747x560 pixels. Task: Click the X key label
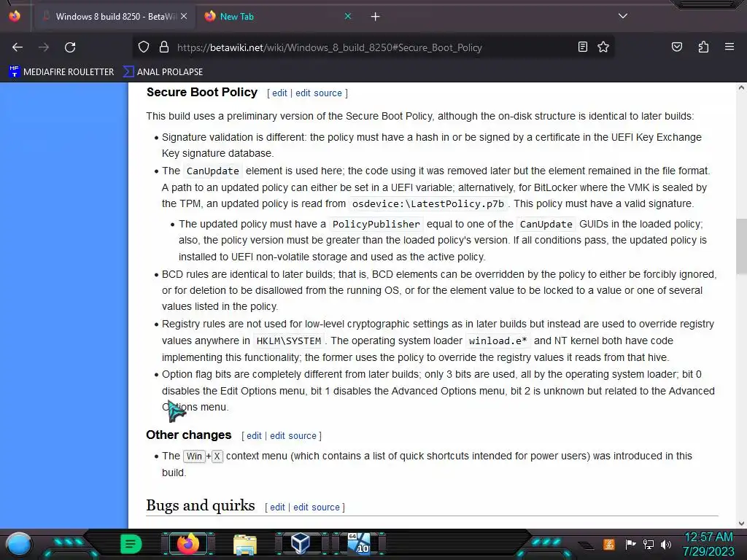coord(217,456)
